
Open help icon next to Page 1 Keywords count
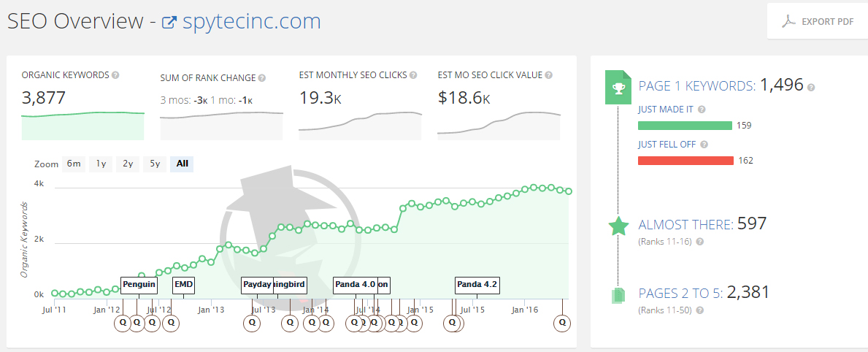[x=811, y=88]
